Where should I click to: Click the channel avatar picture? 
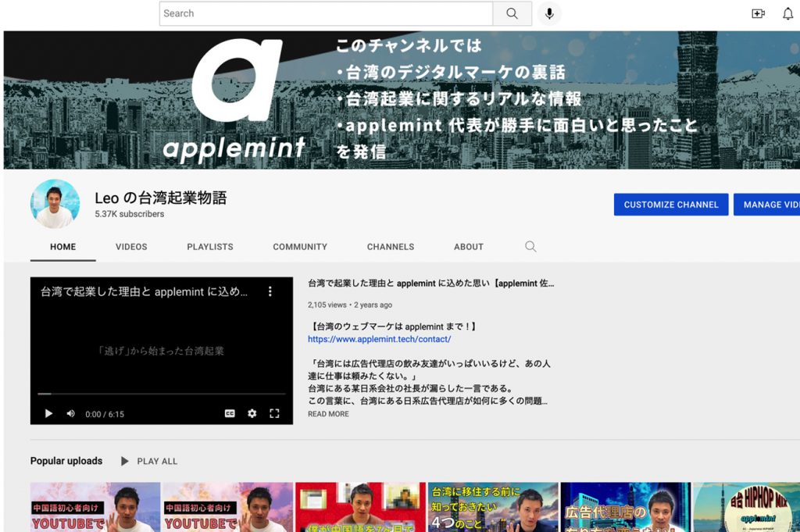[x=55, y=204]
